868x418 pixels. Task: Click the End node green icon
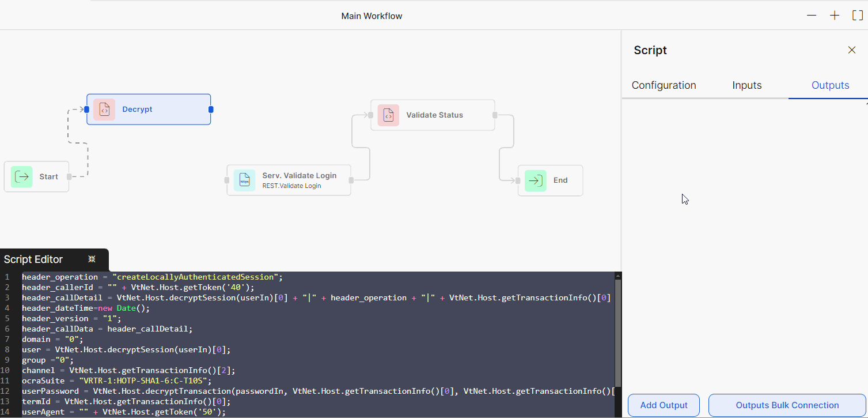535,180
